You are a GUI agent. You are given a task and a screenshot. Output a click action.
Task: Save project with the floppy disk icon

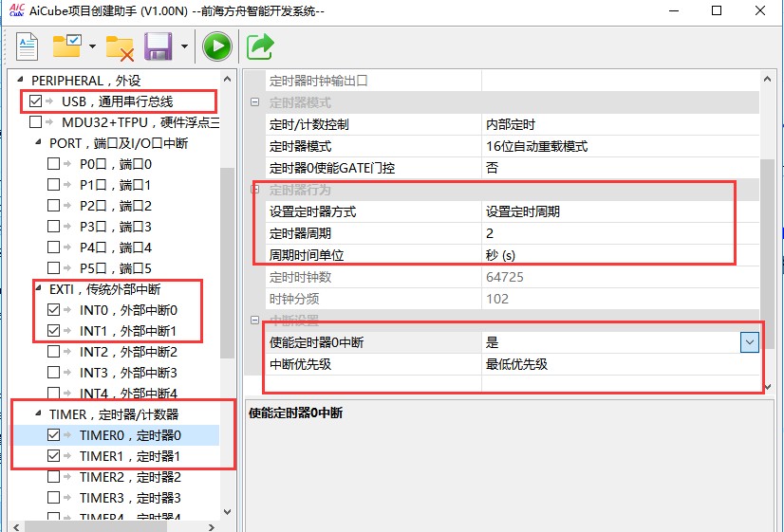[x=158, y=46]
